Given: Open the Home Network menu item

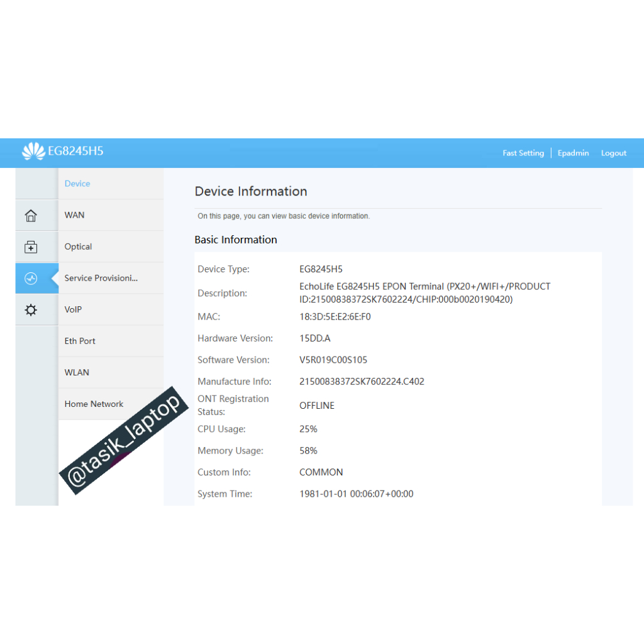Looking at the screenshot, I should pyautogui.click(x=111, y=404).
